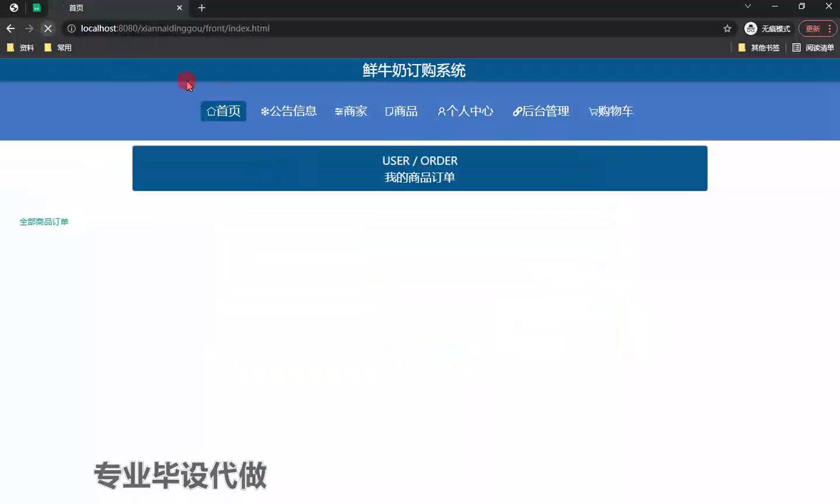Expand the tab search dropdown arrow
Viewport: 840px width, 504px height.
pos(747,6)
